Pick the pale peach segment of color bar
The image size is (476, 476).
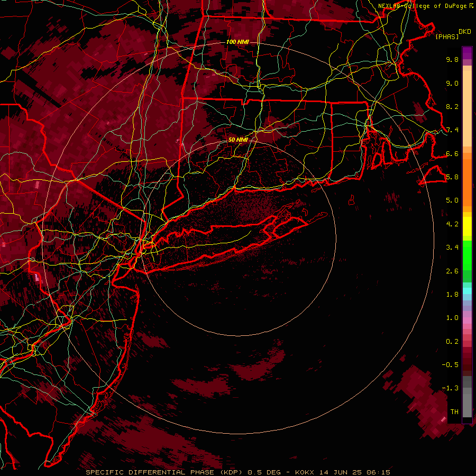click(467, 109)
